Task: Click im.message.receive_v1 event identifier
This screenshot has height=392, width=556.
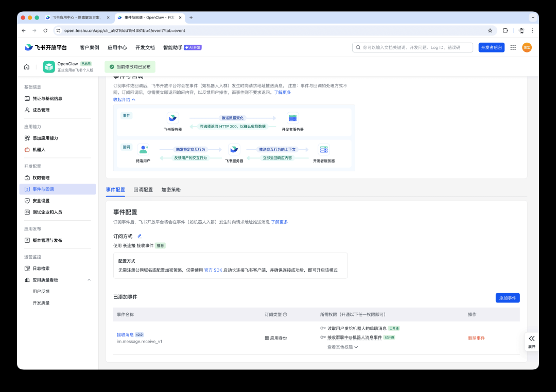Action: (140, 341)
